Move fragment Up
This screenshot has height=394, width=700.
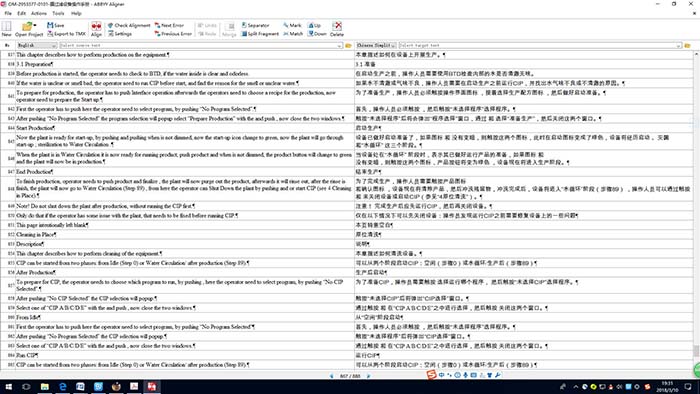[x=315, y=25]
